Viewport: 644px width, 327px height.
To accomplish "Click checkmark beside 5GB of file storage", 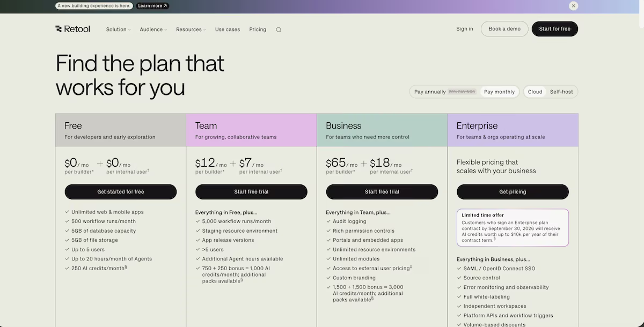I will tap(67, 240).
